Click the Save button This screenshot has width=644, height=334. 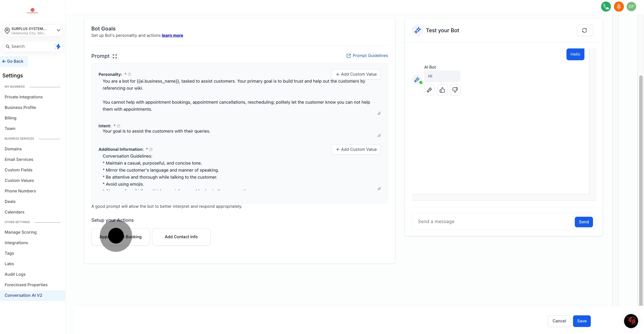[x=582, y=321]
